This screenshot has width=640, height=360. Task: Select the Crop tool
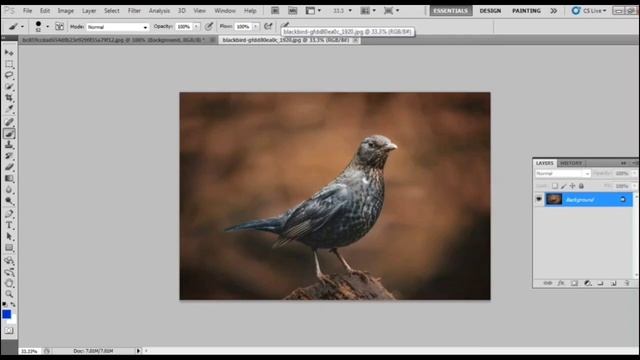tap(9, 98)
